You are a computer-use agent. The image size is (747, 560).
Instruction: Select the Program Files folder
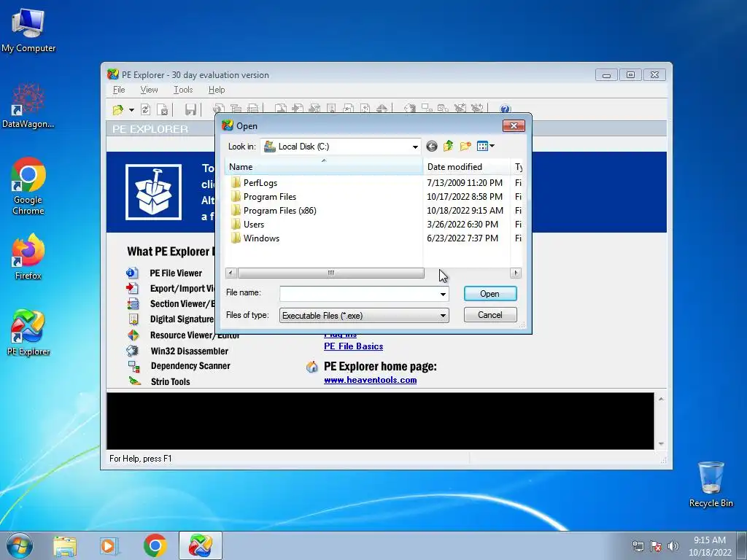[x=270, y=197]
